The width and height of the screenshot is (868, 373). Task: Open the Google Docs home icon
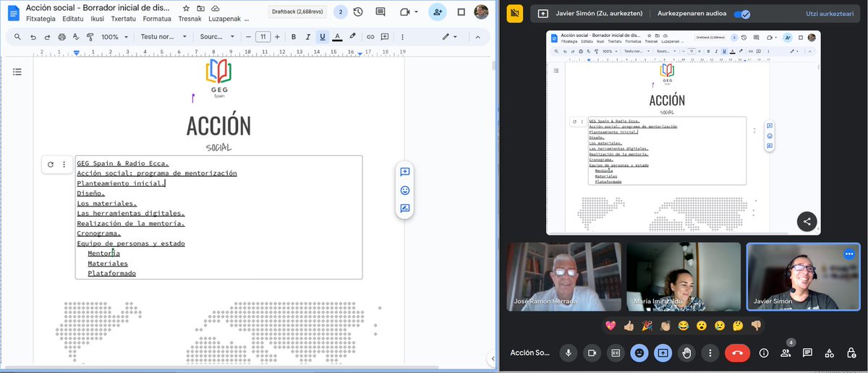(12, 12)
